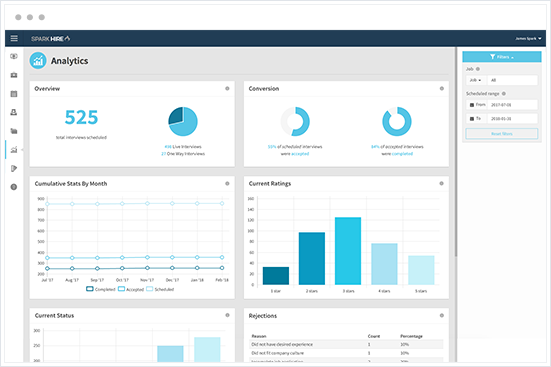
Task: Click the Current Status card info icon
Action: [227, 315]
